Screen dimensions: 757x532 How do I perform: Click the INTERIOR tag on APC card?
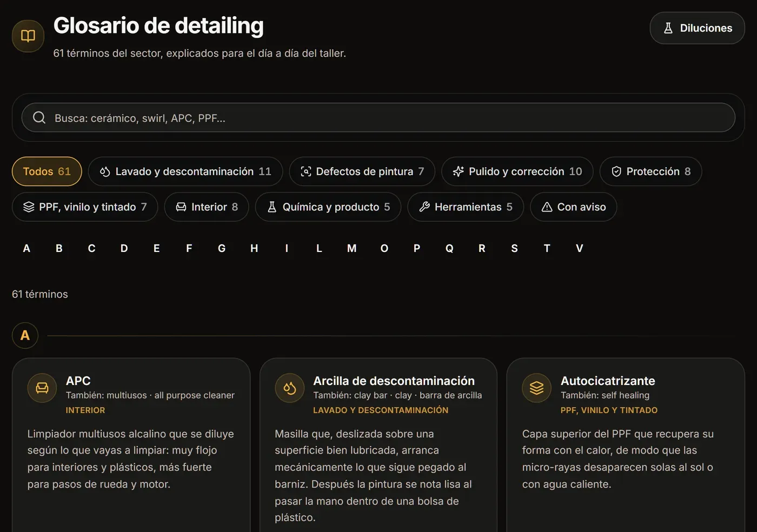click(85, 410)
